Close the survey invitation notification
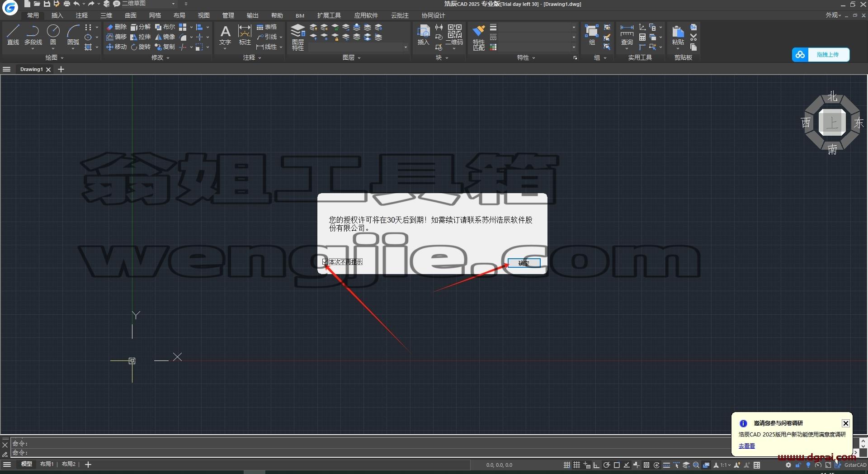The image size is (868, 474). click(845, 423)
